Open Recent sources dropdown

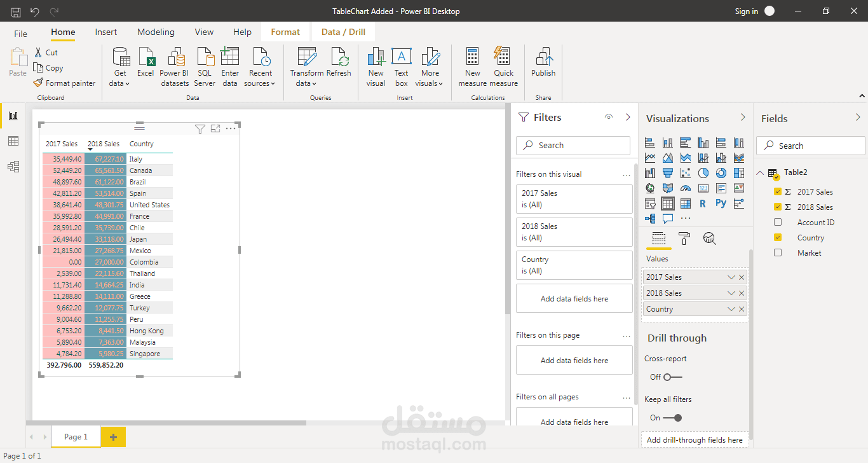click(x=261, y=67)
